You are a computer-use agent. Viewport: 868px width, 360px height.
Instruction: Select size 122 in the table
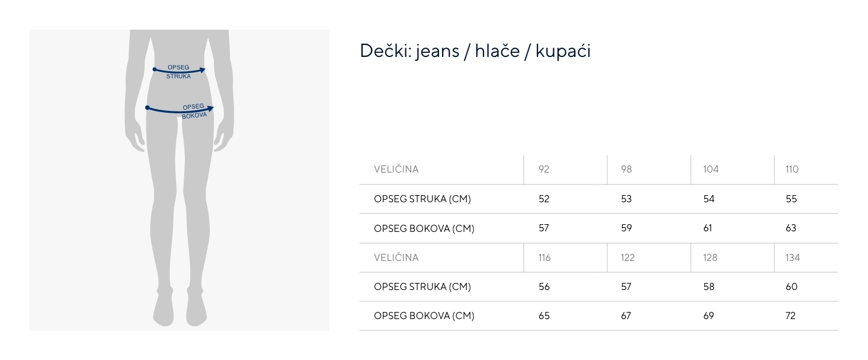click(x=627, y=258)
